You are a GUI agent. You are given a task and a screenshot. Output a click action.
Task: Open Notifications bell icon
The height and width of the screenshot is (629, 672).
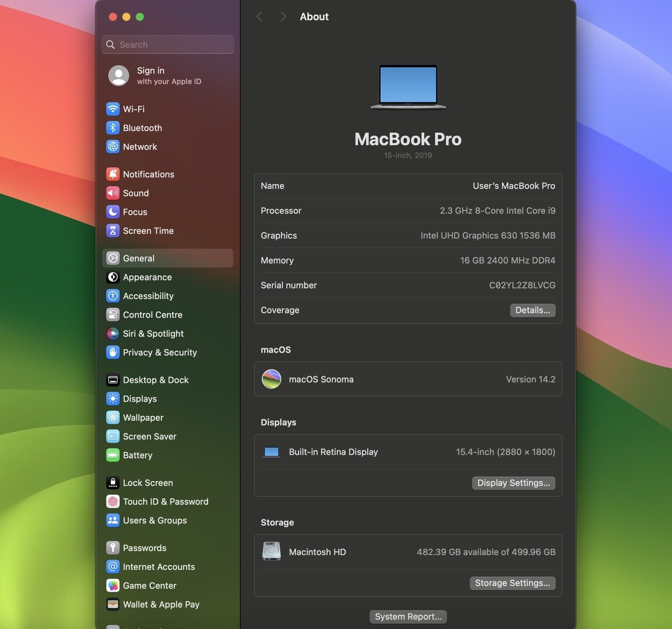[x=113, y=174]
